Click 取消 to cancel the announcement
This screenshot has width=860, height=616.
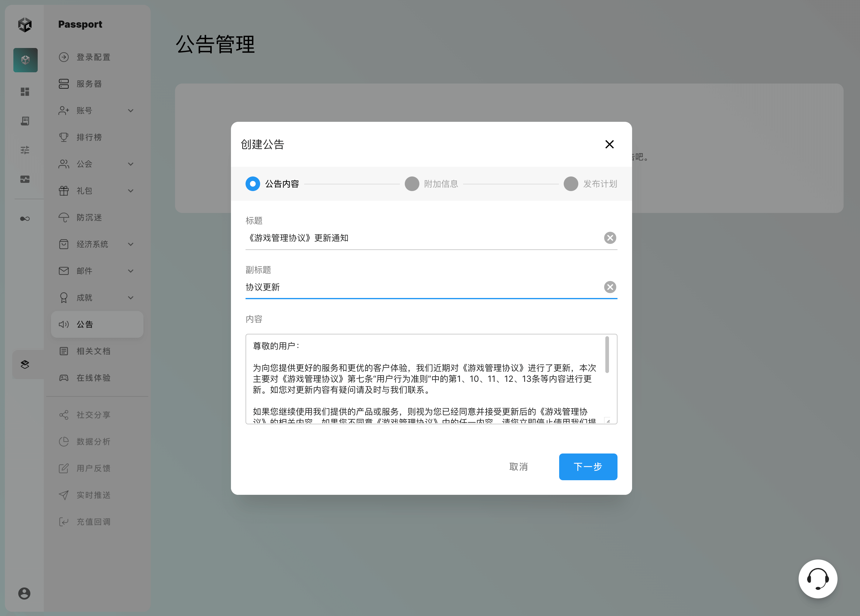518,467
